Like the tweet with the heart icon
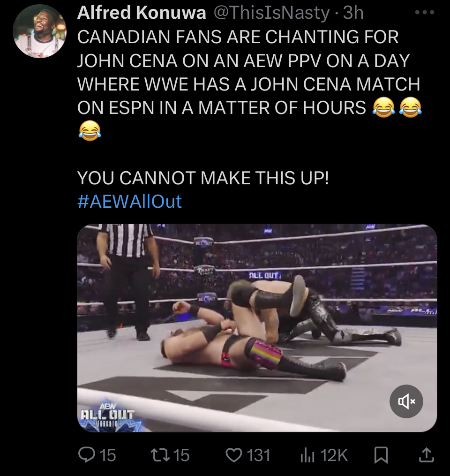 (233, 455)
